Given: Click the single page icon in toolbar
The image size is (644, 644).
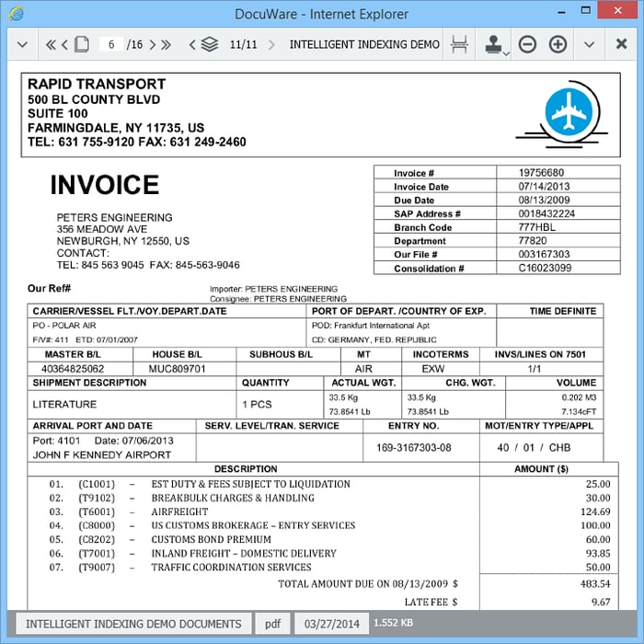Looking at the screenshot, I should [82, 44].
